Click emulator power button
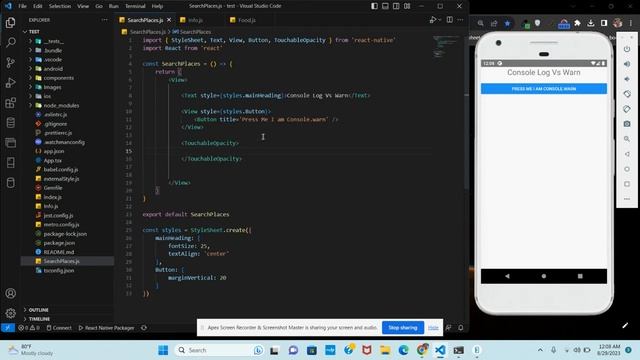 (627, 49)
